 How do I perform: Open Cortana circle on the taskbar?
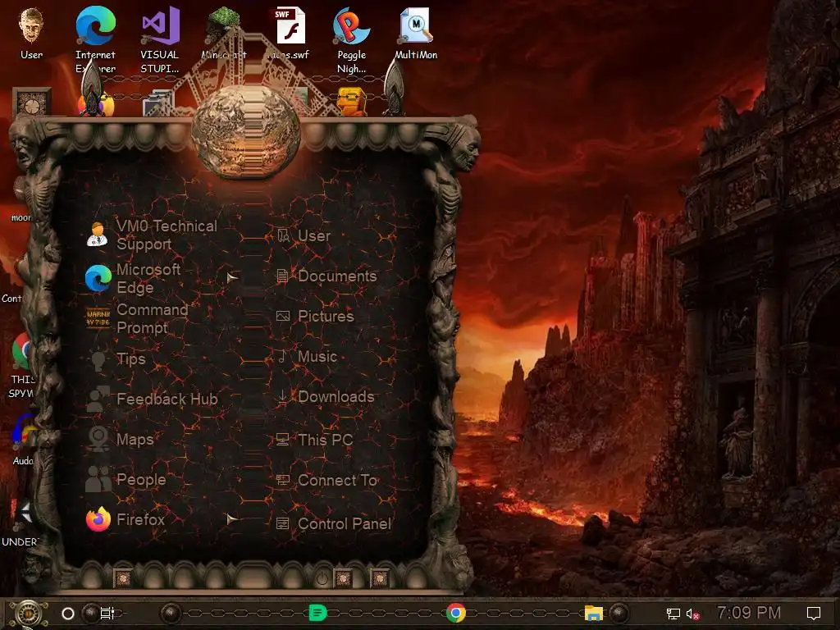click(68, 614)
